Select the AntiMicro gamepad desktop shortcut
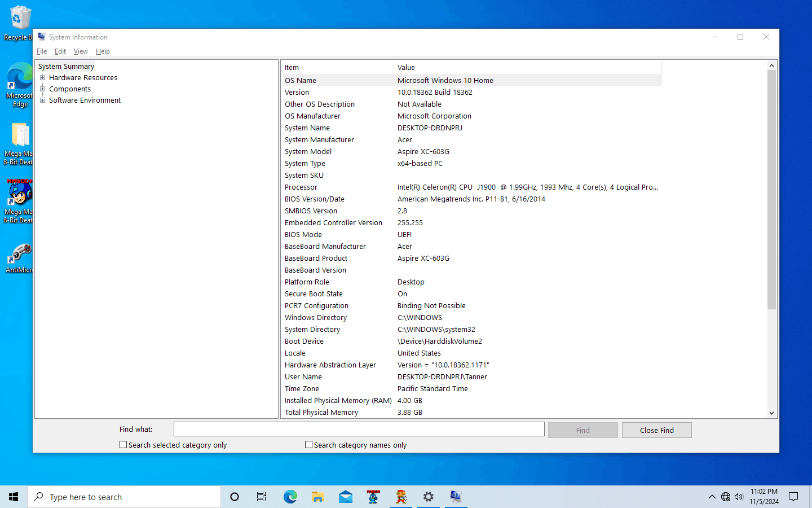 click(20, 259)
